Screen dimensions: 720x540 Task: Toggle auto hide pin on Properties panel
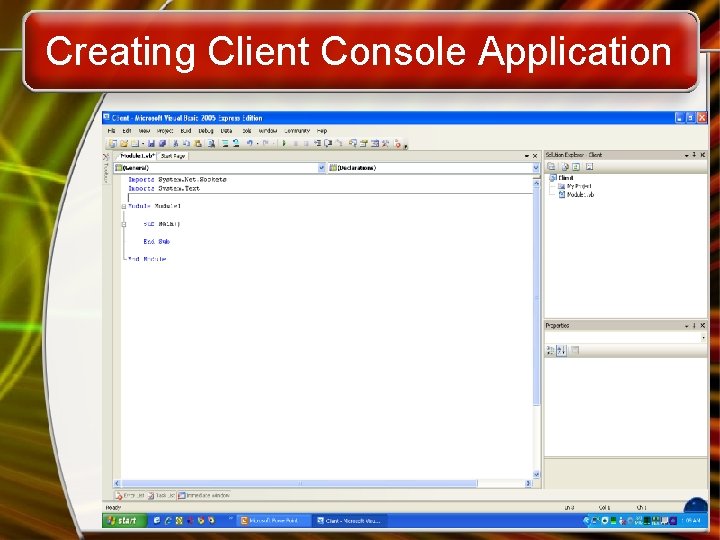(694, 326)
